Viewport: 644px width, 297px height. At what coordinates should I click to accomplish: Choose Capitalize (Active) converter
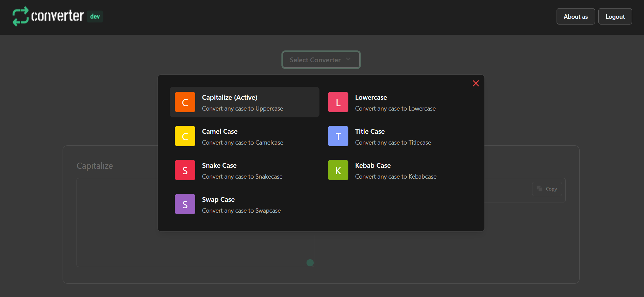245,102
